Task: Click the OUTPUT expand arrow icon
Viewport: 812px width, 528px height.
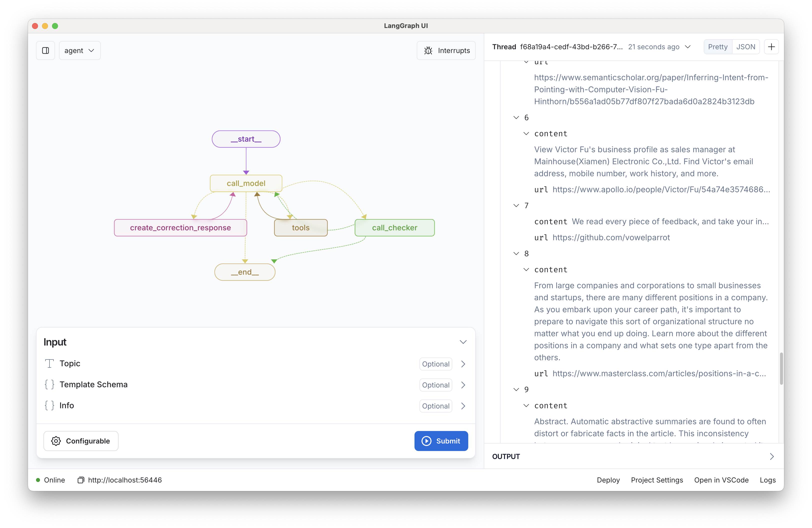Action: pyautogui.click(x=771, y=456)
